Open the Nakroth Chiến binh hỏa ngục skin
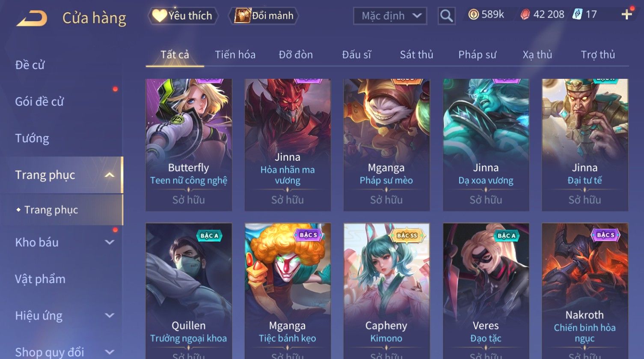This screenshot has width=644, height=359. coord(585,291)
